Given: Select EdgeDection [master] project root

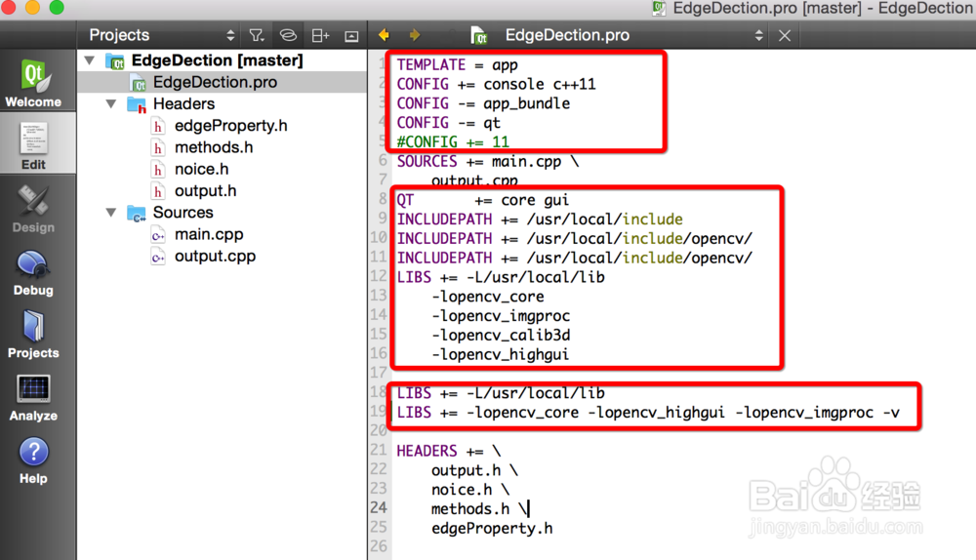Looking at the screenshot, I should point(218,60).
